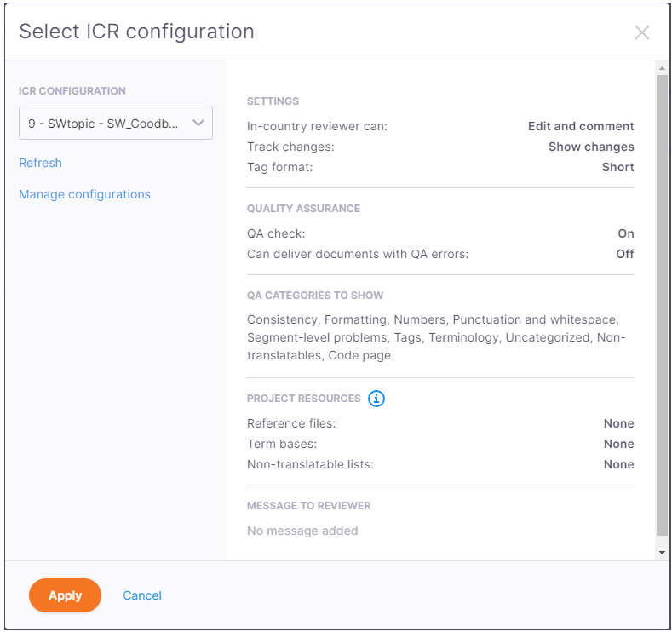Close the Select ICR configuration dialog

click(641, 32)
